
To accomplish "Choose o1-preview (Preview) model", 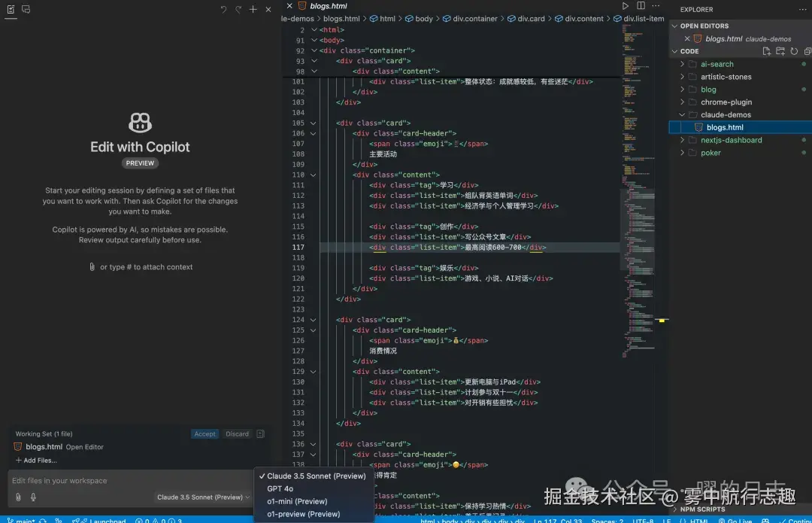I will coord(313,514).
